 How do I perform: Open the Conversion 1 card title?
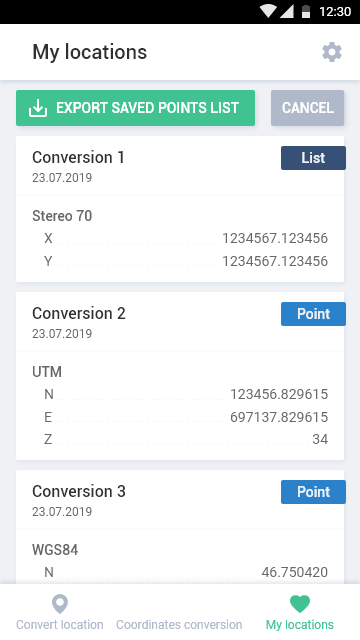click(78, 157)
